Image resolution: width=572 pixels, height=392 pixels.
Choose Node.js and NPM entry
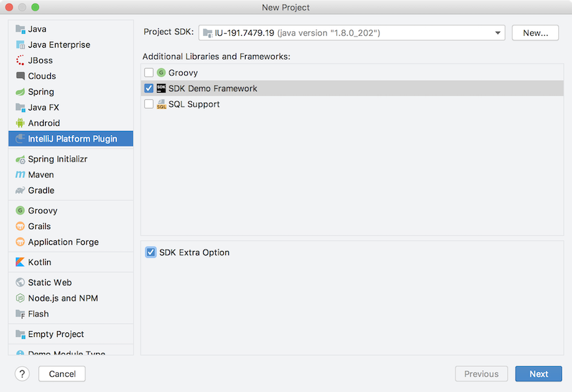pyautogui.click(x=71, y=298)
